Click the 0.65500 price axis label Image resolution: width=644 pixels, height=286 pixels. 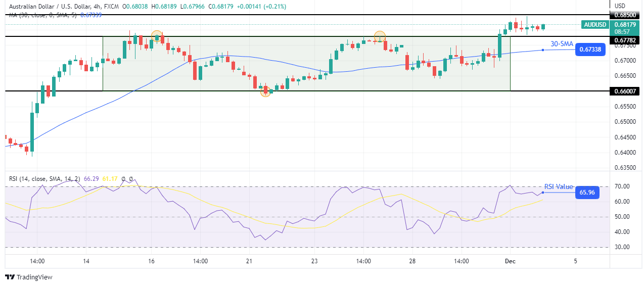pos(624,107)
